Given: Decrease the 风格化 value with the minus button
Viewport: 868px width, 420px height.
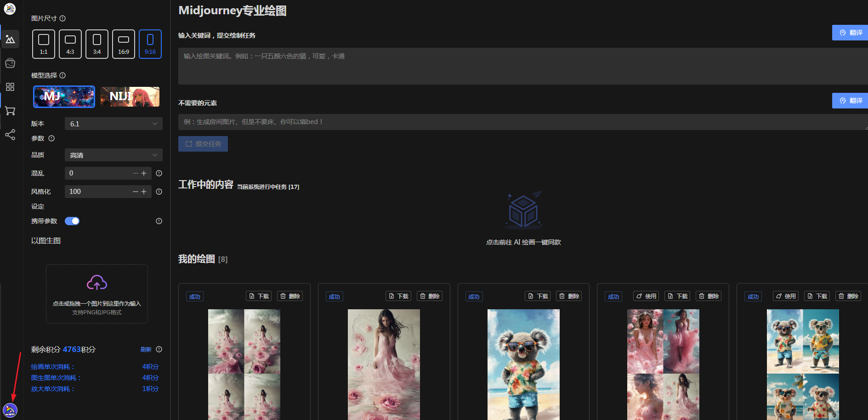Looking at the screenshot, I should tap(136, 192).
